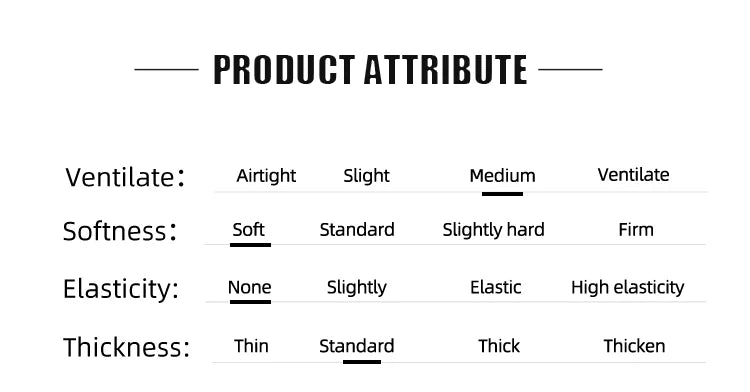The width and height of the screenshot is (750, 392).
Task: Click the PRODUCT ATTRIBUTE heading
Action: (370, 70)
